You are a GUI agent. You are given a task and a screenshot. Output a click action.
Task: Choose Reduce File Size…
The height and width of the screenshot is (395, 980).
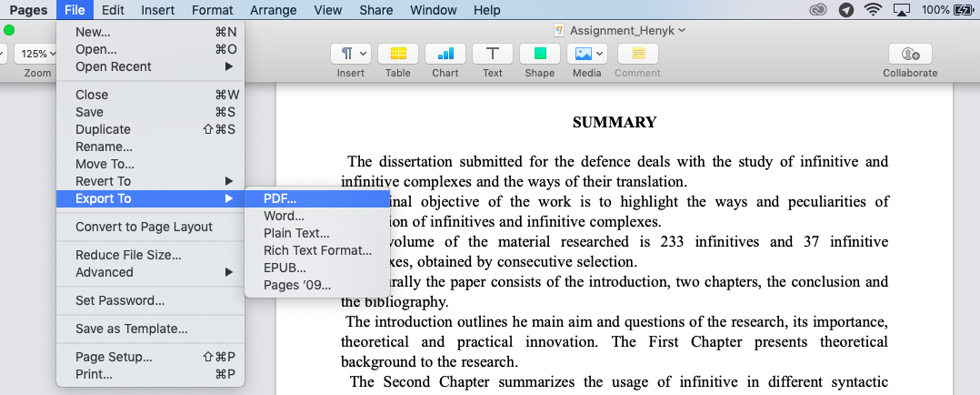pyautogui.click(x=150, y=255)
